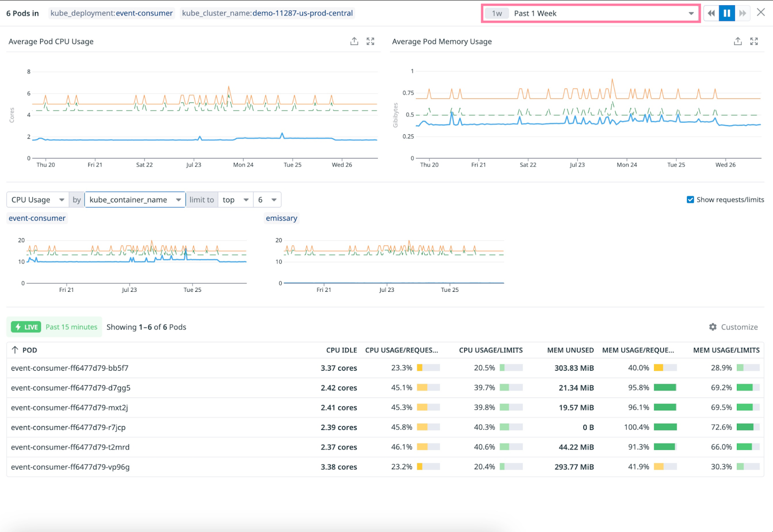
Task: Toggle the LIVE indicator badge
Action: click(x=26, y=327)
